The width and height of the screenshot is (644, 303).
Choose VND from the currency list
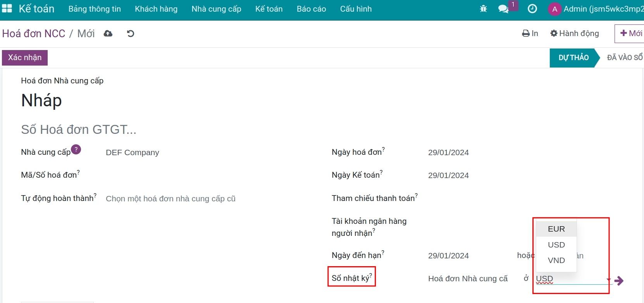556,260
